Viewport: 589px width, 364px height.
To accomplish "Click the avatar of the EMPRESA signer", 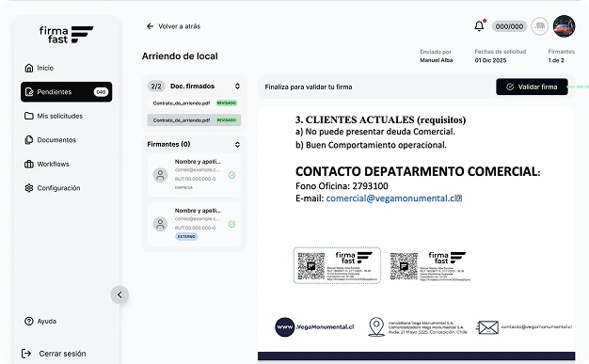I will 160,175.
